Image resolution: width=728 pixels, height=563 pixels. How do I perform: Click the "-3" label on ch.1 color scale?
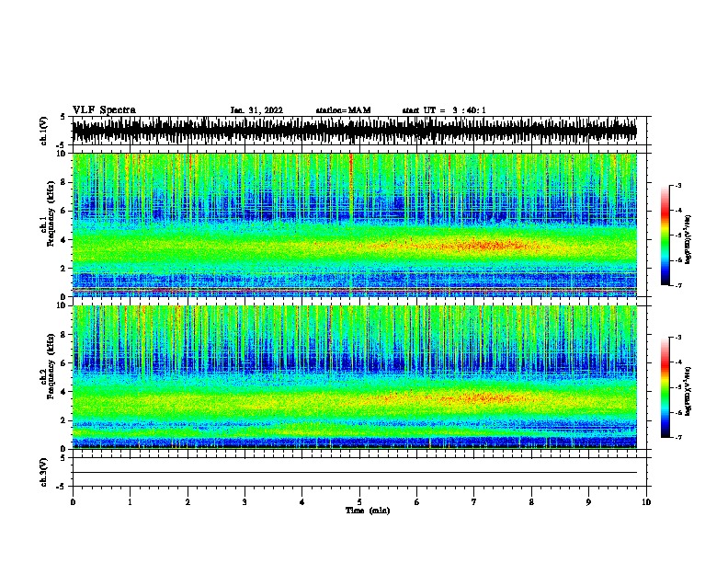point(678,185)
